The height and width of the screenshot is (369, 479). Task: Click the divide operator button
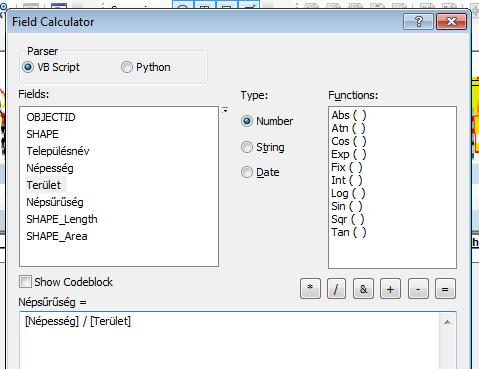tap(336, 289)
